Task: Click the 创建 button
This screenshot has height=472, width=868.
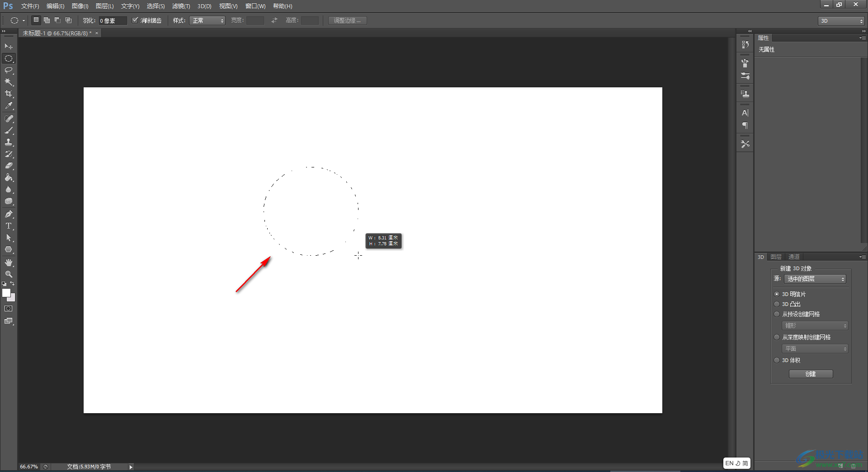Action: tap(811, 374)
